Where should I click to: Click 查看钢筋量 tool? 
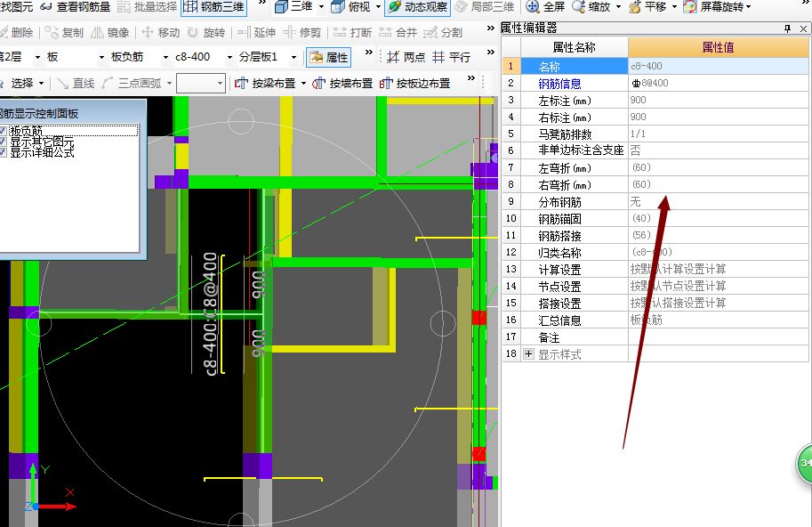click(75, 7)
